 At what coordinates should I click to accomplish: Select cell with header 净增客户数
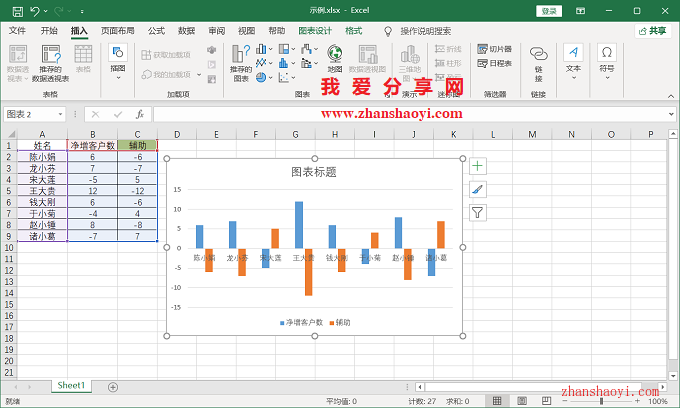(x=92, y=145)
